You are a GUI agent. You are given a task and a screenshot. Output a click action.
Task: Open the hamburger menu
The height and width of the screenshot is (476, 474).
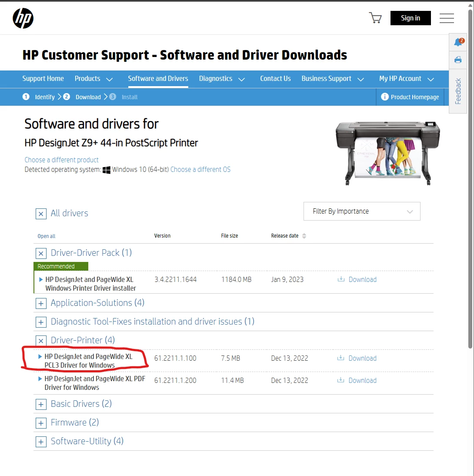(x=447, y=18)
